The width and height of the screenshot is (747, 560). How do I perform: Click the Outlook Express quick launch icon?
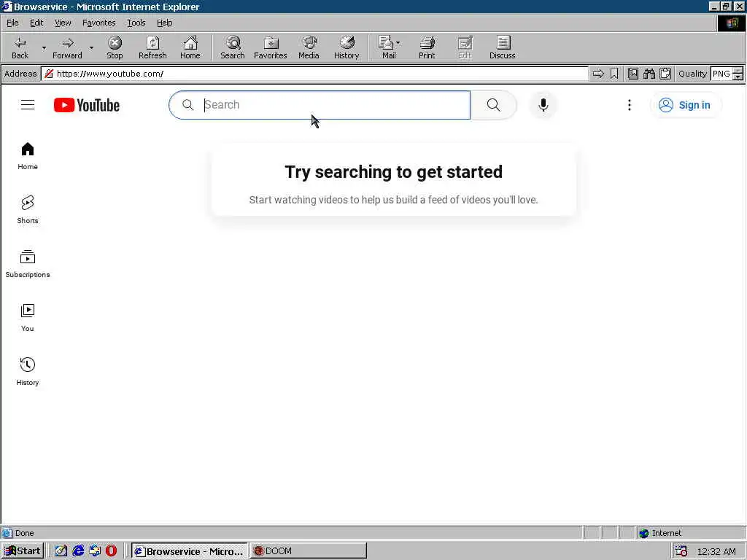(x=95, y=551)
